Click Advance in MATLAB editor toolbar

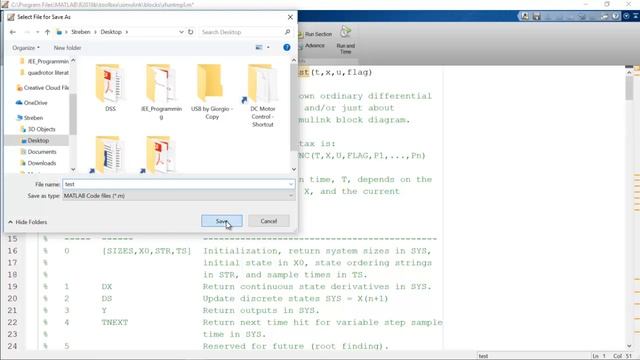[x=311, y=46]
